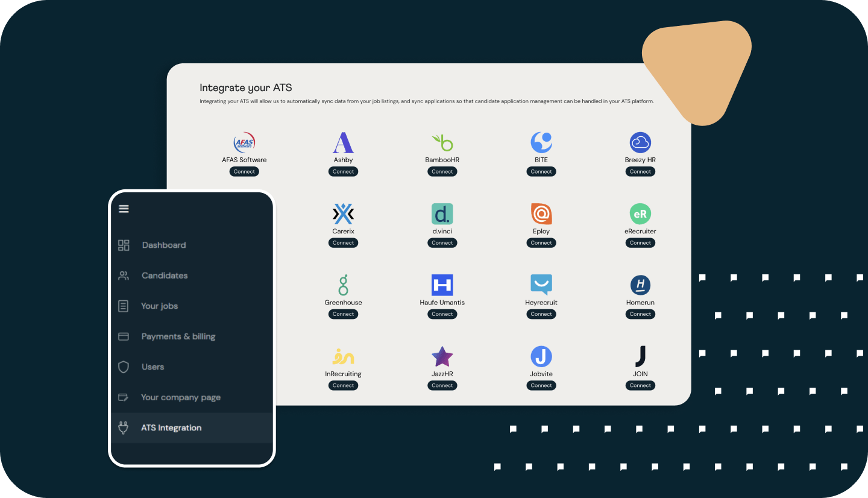868x498 pixels.
Task: Open the hamburger menu icon
Action: click(124, 209)
